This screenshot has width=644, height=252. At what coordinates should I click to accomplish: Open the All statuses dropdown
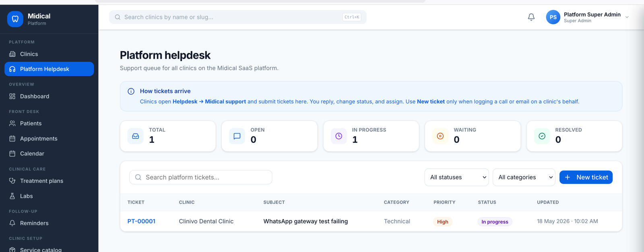tap(457, 177)
